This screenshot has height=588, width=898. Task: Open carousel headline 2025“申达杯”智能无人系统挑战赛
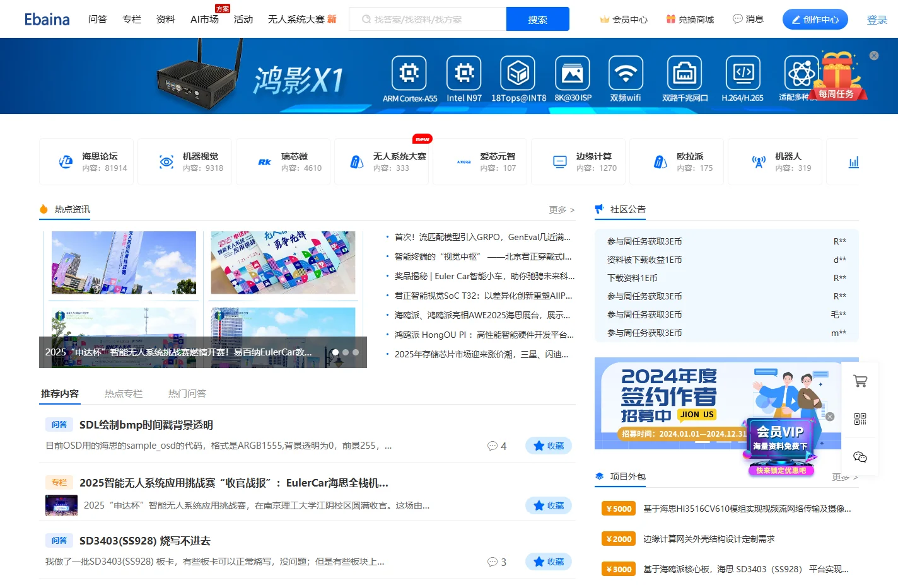tap(178, 352)
